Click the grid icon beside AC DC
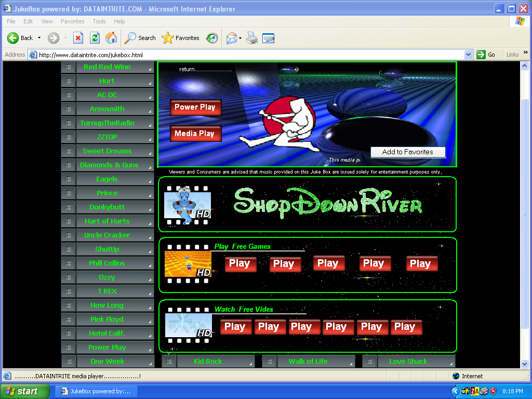Viewport: 532px width, 399px height. tap(68, 95)
